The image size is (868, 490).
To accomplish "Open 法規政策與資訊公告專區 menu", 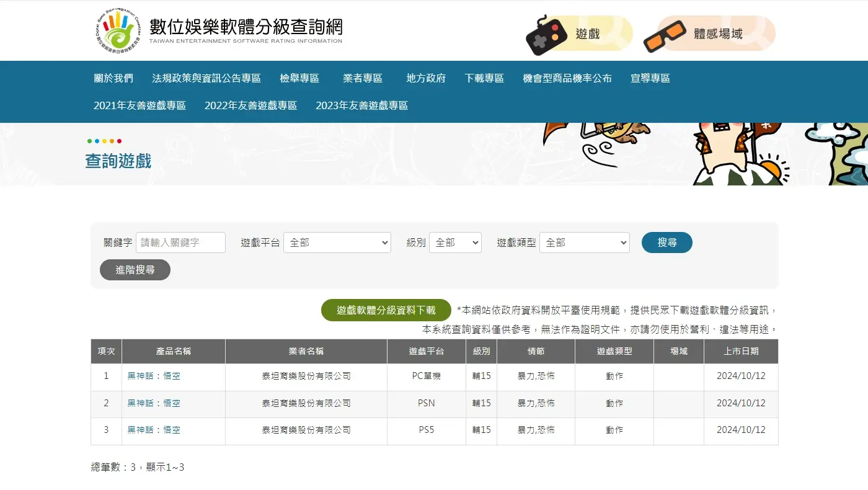I will (206, 78).
